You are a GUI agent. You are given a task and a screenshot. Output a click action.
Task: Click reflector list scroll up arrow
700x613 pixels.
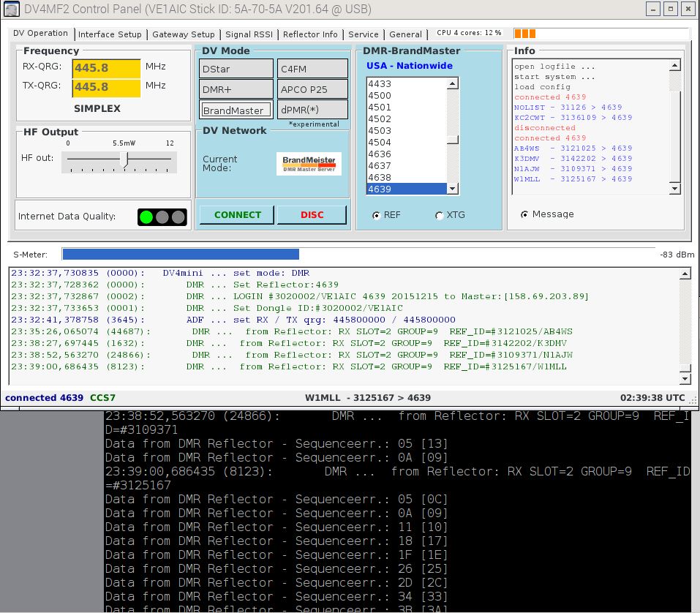[x=453, y=83]
